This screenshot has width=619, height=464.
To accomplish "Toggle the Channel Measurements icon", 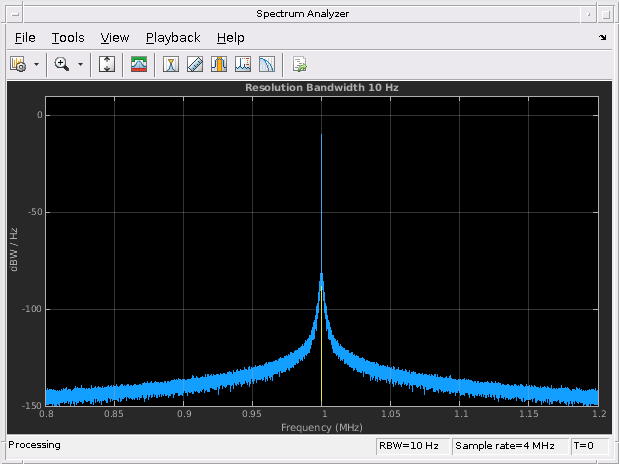I will (219, 64).
